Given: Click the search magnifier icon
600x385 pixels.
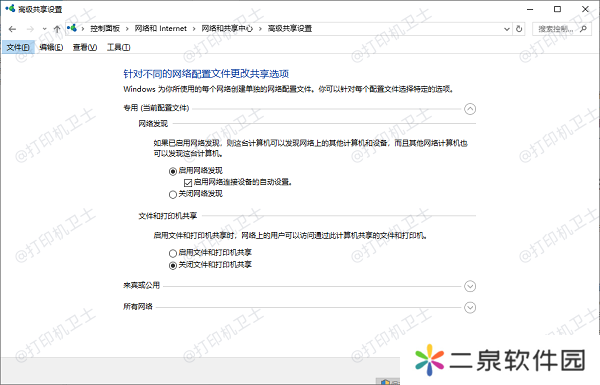Looking at the screenshot, I should pos(583,29).
